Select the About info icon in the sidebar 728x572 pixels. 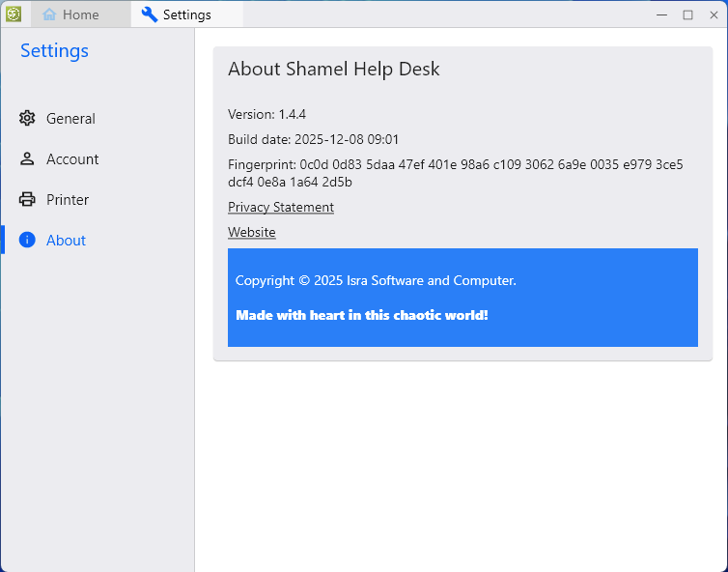coord(27,241)
